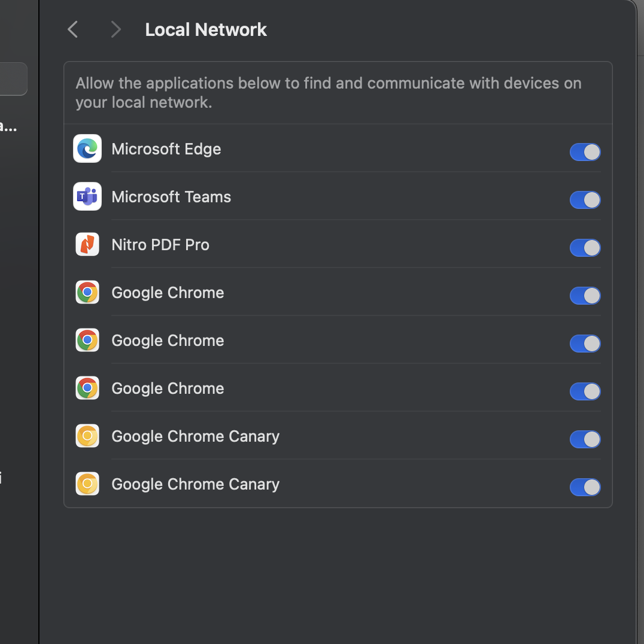644x644 pixels.
Task: Toggle the first Google Chrome switch
Action: pyautogui.click(x=585, y=296)
